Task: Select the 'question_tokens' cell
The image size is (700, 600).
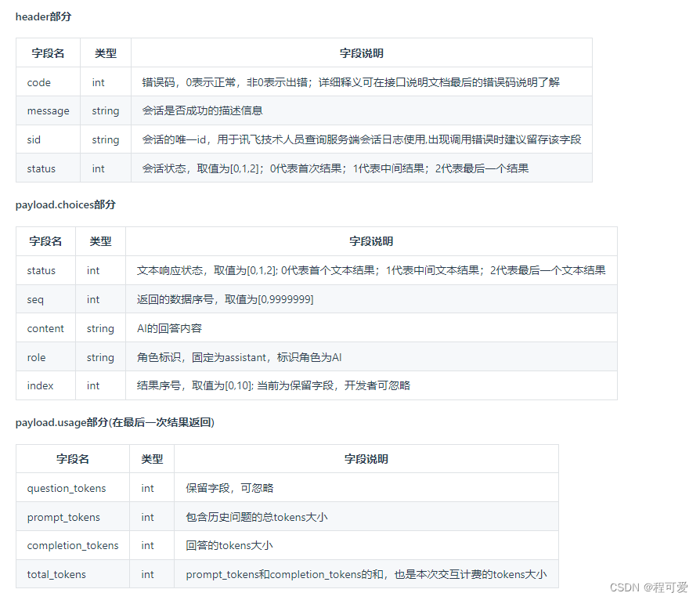Action: (x=73, y=488)
